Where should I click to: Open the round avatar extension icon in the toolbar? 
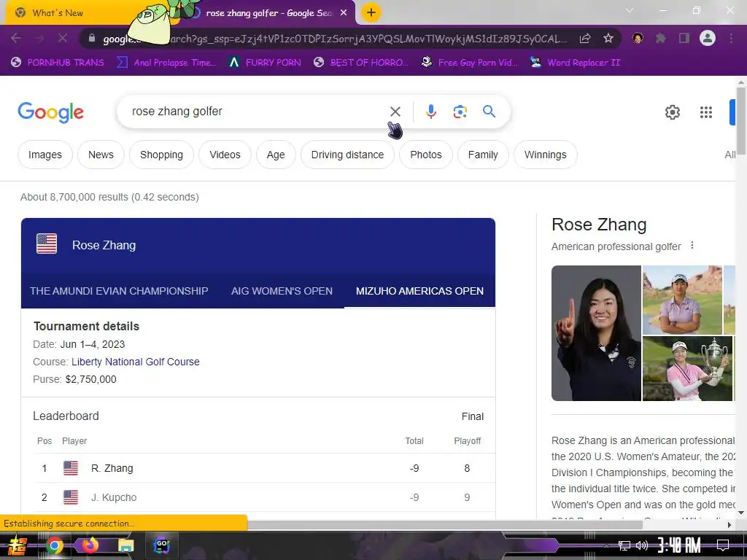[638, 38]
